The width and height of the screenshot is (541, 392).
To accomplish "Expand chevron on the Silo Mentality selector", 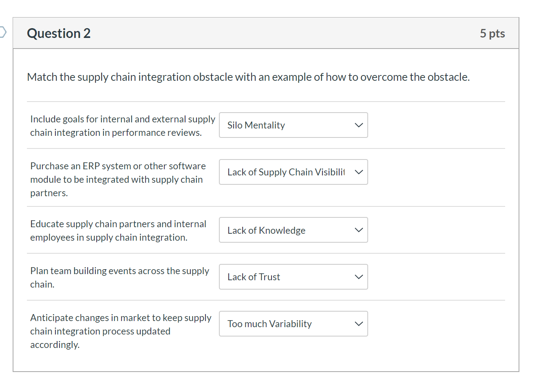I will pos(358,125).
